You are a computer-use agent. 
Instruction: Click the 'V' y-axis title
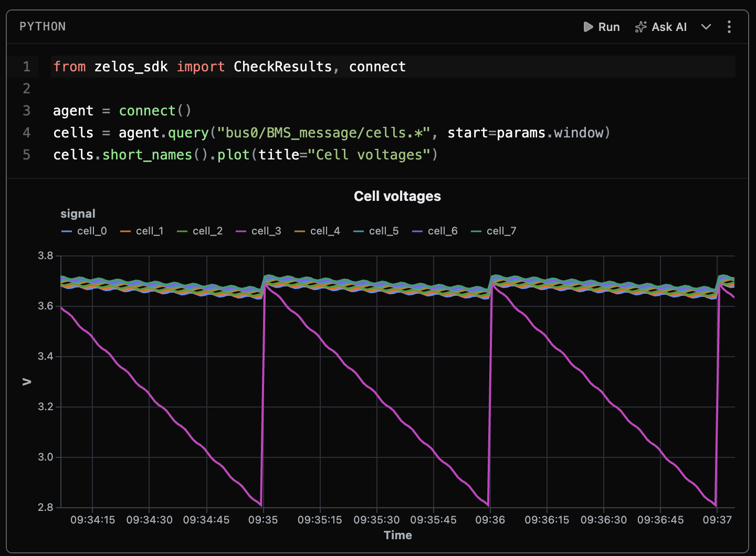(x=26, y=382)
